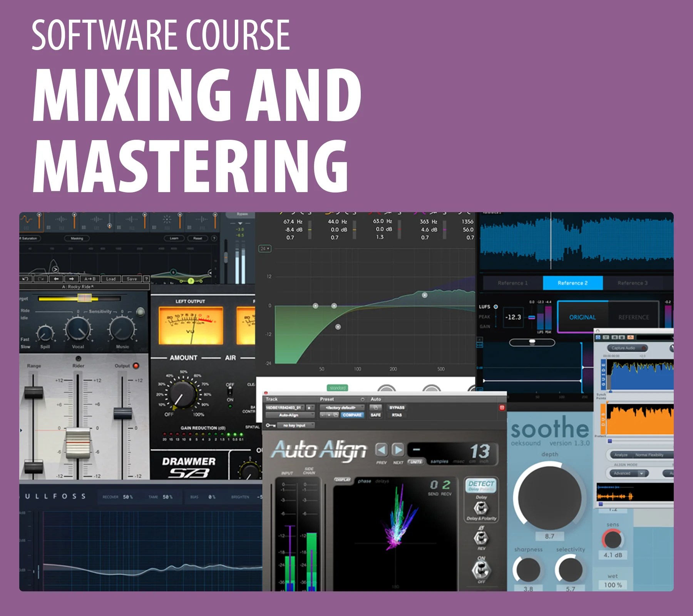This screenshot has height=616, width=693.
Task: Flip the Drawmer OFF/ON toggle switch
Action: [230, 392]
